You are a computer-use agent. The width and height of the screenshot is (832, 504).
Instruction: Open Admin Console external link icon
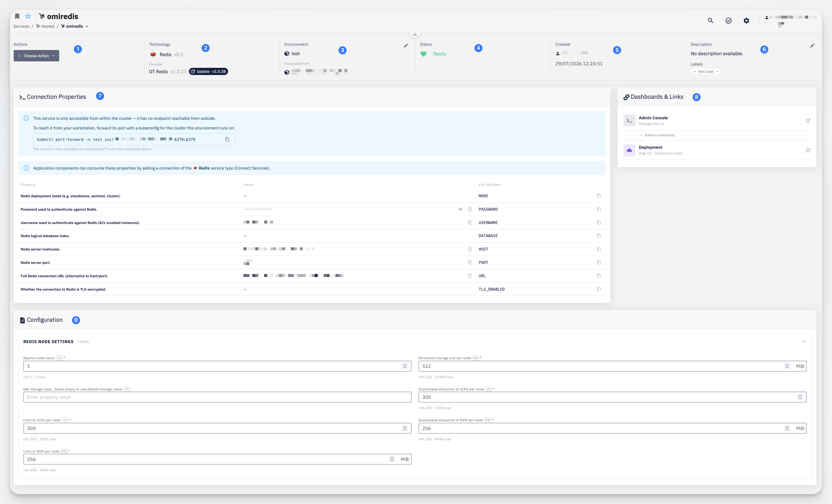coord(808,121)
